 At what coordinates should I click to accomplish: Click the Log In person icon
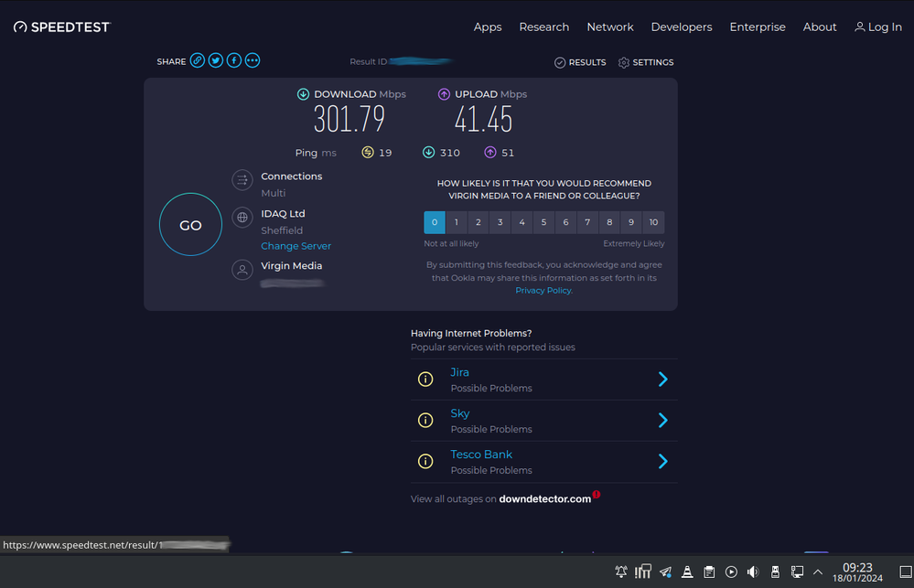pyautogui.click(x=860, y=27)
